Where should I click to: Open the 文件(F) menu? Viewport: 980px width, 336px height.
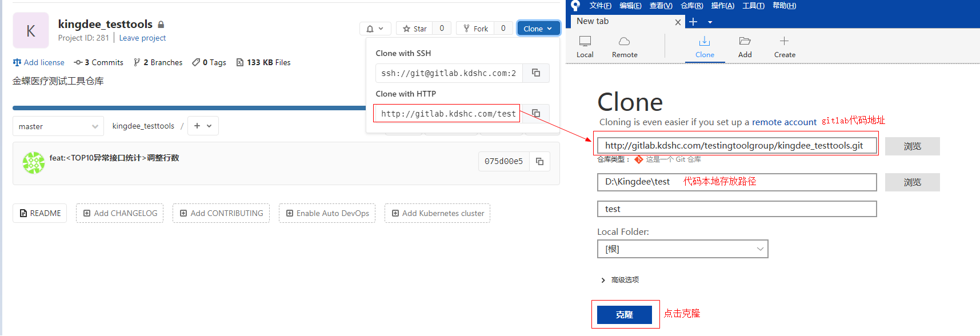pyautogui.click(x=600, y=6)
